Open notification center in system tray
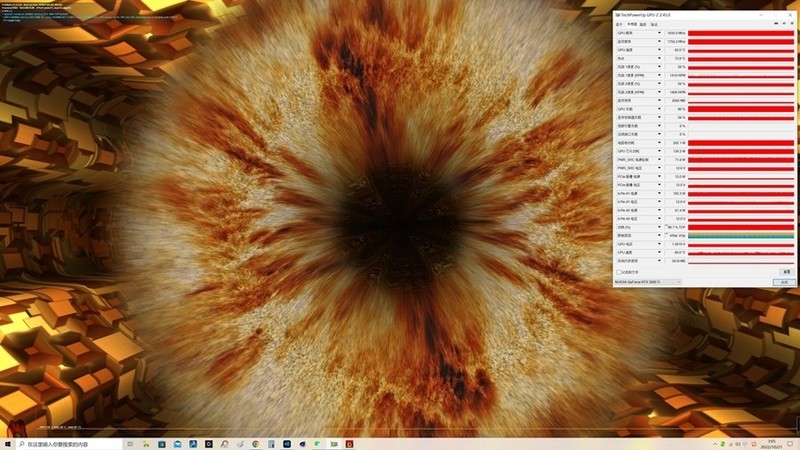This screenshot has width=800, height=450. (790, 444)
